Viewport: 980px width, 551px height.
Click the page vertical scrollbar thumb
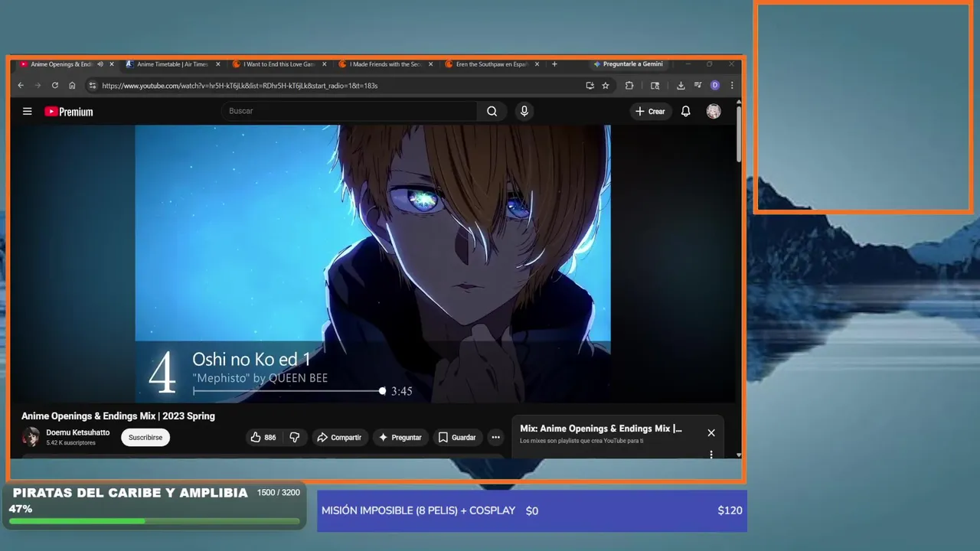(x=739, y=134)
